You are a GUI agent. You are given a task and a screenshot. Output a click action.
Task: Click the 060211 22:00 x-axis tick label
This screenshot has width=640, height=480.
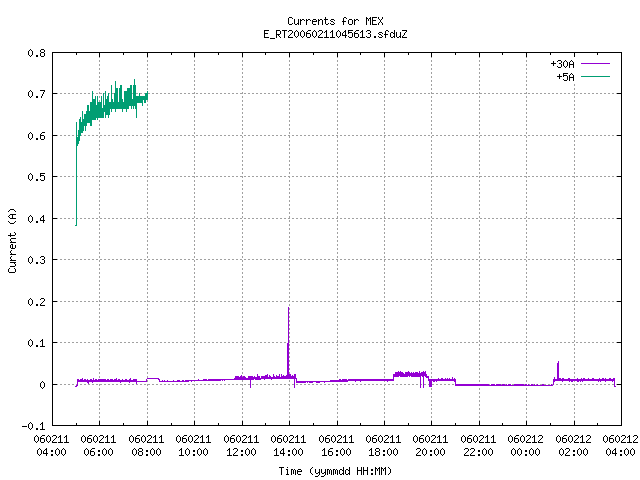478,446
